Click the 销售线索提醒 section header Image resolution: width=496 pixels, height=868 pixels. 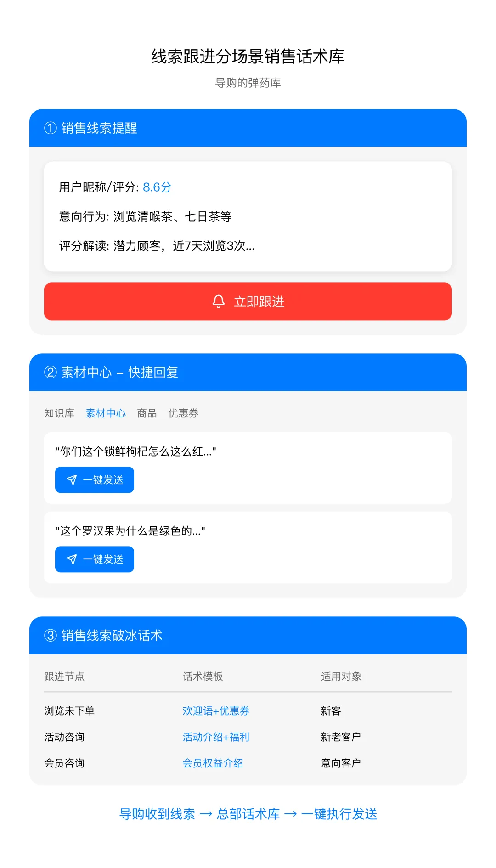click(248, 128)
